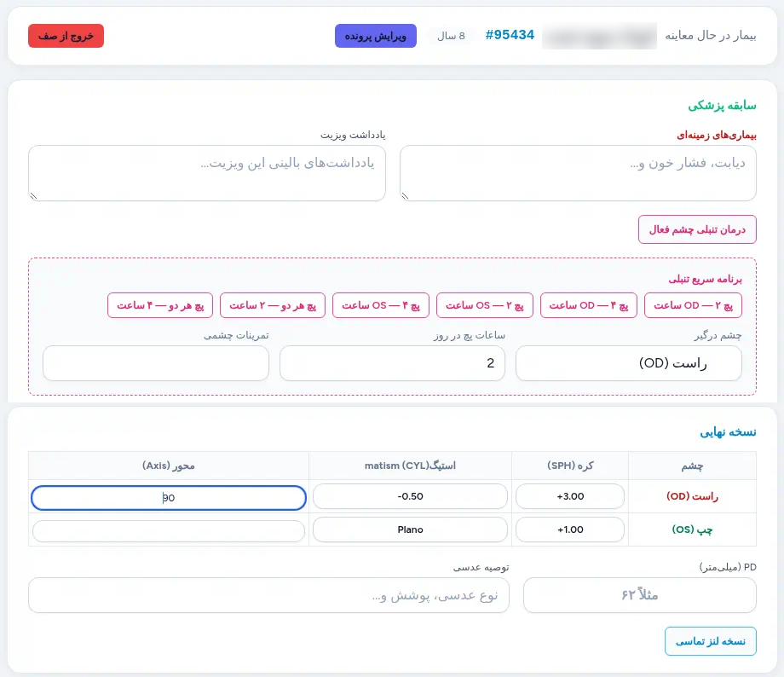Click the OS cylinder field Plano
This screenshot has height=677, width=784.
coord(410,529)
